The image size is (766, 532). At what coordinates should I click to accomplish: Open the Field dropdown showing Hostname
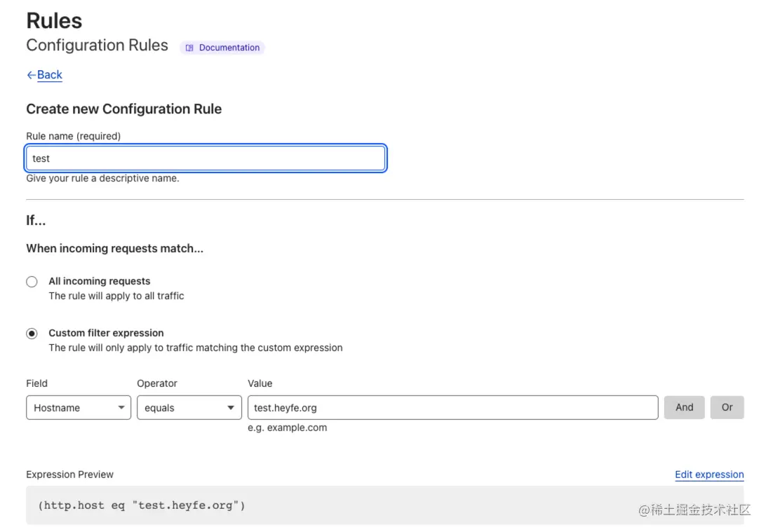[x=78, y=407]
